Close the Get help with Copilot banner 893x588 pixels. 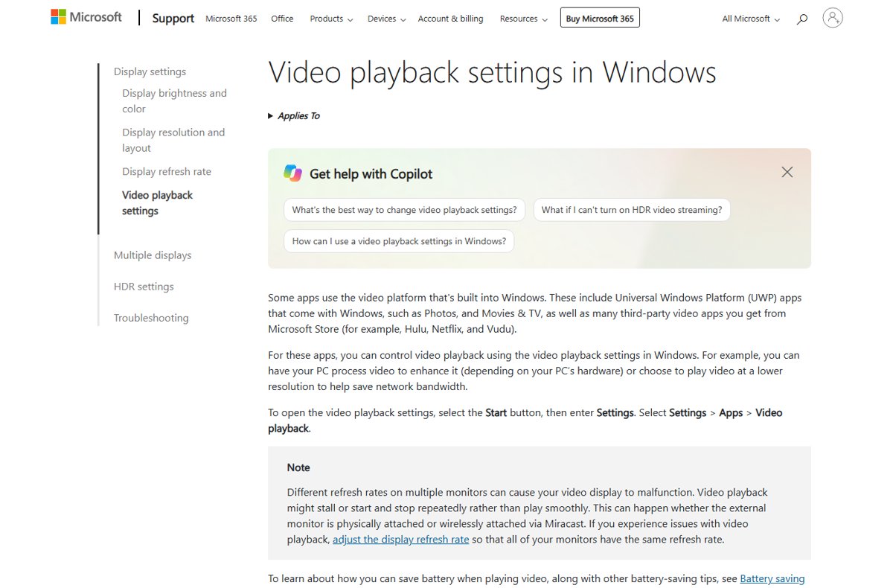787,172
